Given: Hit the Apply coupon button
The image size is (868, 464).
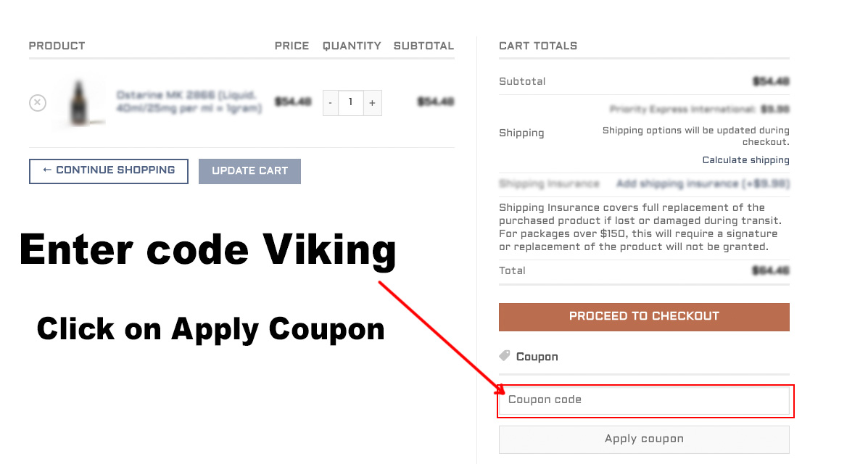Looking at the screenshot, I should pos(644,439).
